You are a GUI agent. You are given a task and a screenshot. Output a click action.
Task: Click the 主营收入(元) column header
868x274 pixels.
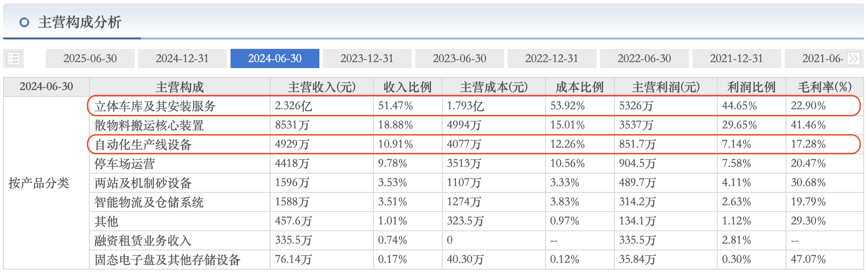pyautogui.click(x=322, y=87)
